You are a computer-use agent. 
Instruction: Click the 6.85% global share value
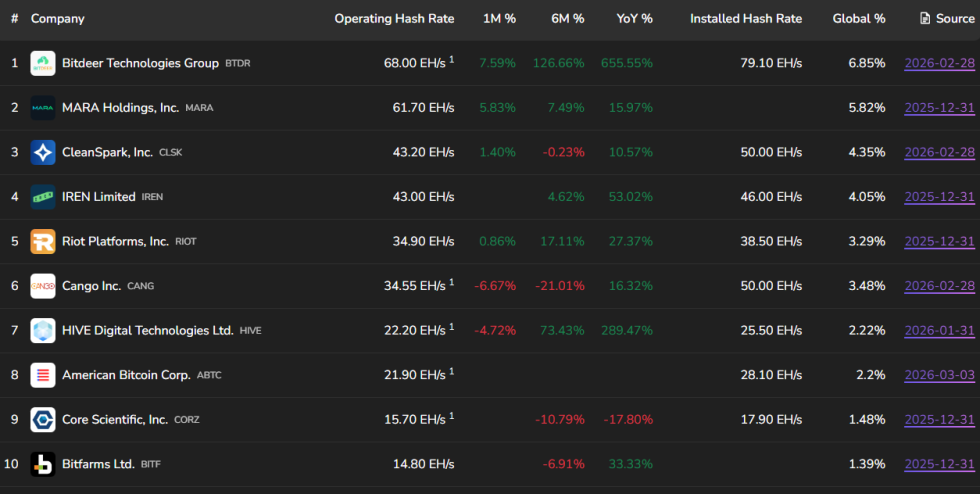point(867,63)
